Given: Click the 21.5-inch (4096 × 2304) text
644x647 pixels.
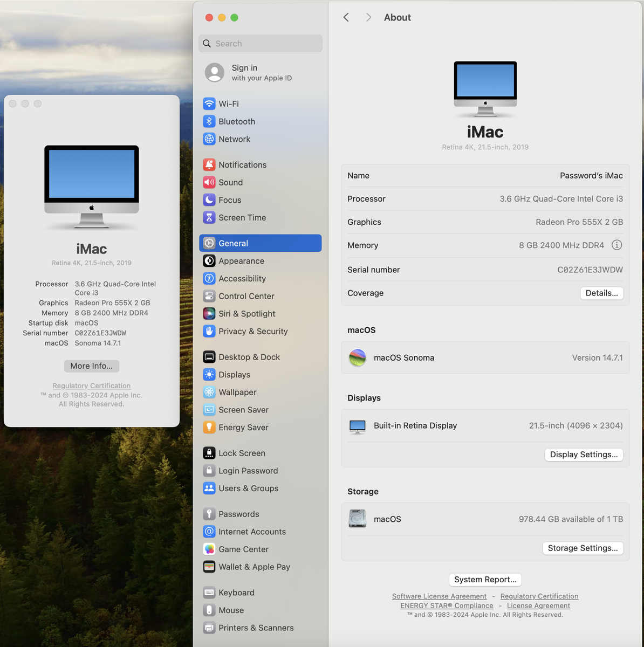Looking at the screenshot, I should (576, 425).
